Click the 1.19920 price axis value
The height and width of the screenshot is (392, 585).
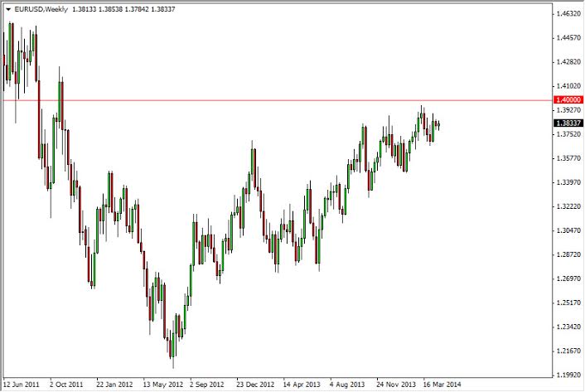click(568, 375)
